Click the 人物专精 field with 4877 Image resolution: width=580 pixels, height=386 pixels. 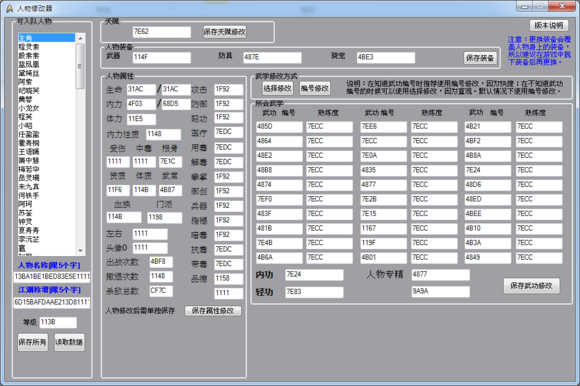click(x=441, y=274)
